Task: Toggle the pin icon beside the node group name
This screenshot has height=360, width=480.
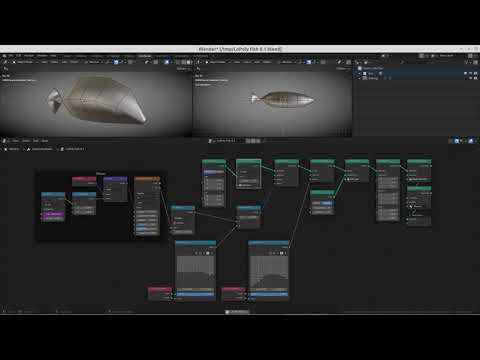Action: pyautogui.click(x=265, y=141)
